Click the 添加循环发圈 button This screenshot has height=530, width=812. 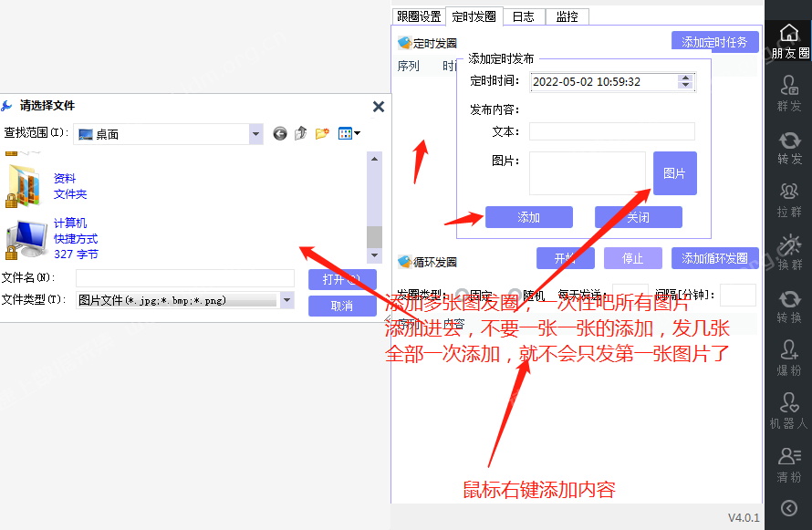[714, 258]
